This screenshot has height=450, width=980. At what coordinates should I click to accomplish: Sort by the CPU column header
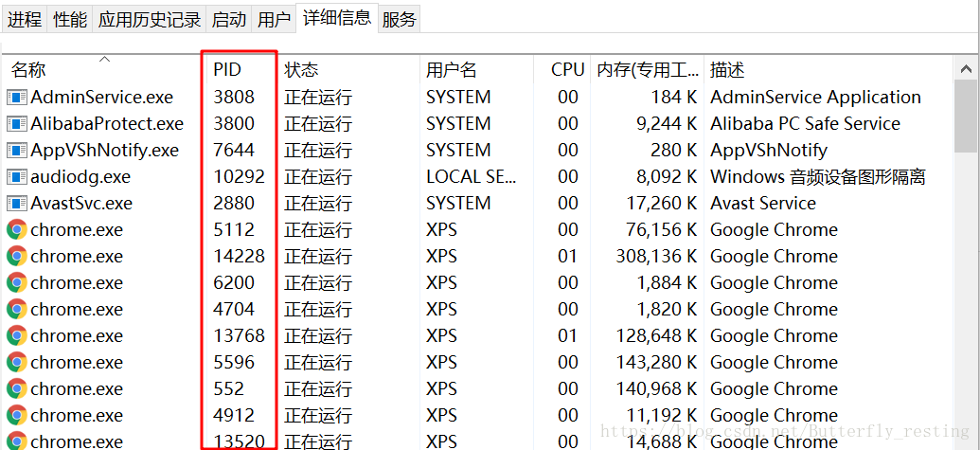coord(562,69)
